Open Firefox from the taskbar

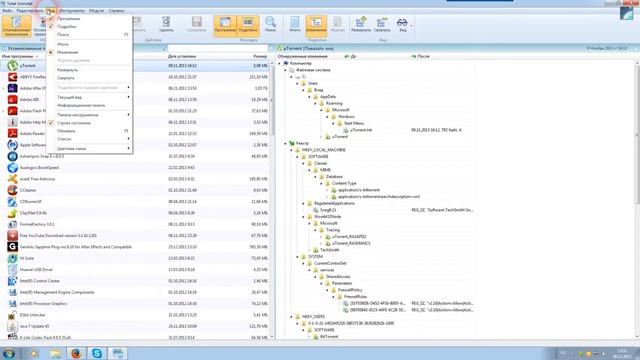coord(76,353)
